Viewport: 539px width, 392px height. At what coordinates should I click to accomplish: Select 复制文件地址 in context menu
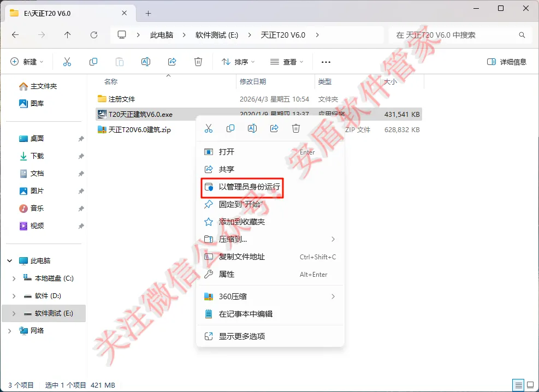pyautogui.click(x=270, y=257)
